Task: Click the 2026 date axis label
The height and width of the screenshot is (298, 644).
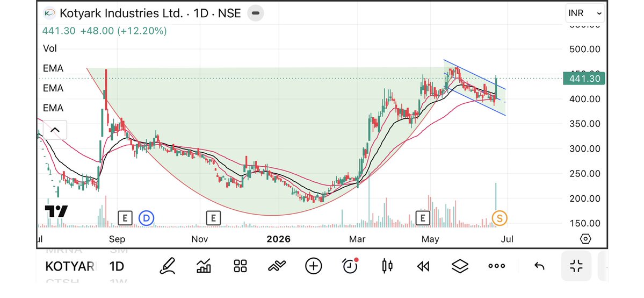Action: click(x=278, y=239)
